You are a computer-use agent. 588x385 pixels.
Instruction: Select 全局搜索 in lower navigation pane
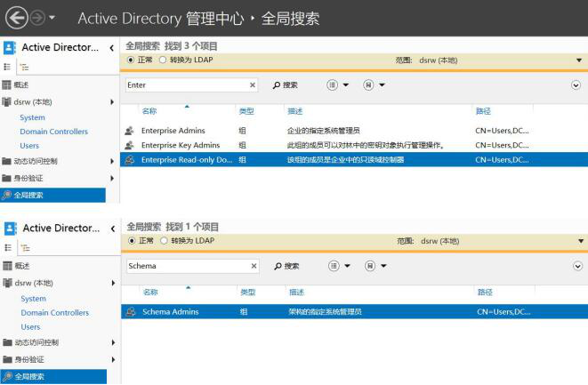(x=53, y=376)
